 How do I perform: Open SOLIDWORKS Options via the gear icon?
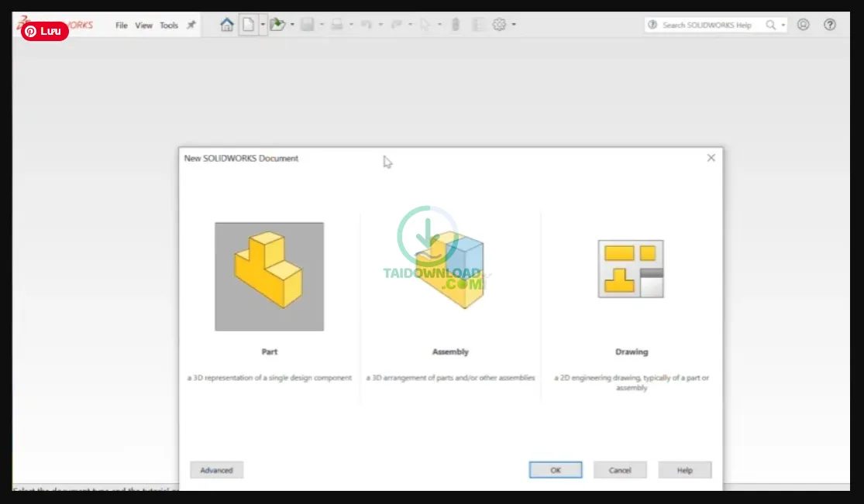[498, 24]
